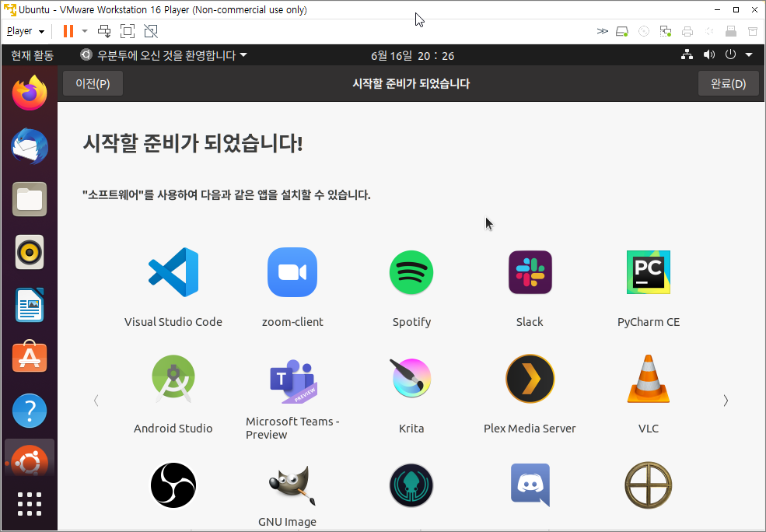Open Files manager in the dock
Viewport: 766px width, 532px height.
click(x=30, y=199)
